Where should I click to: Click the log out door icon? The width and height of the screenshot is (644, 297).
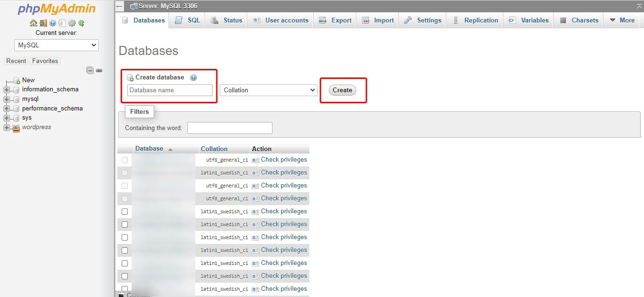pyautogui.click(x=43, y=23)
